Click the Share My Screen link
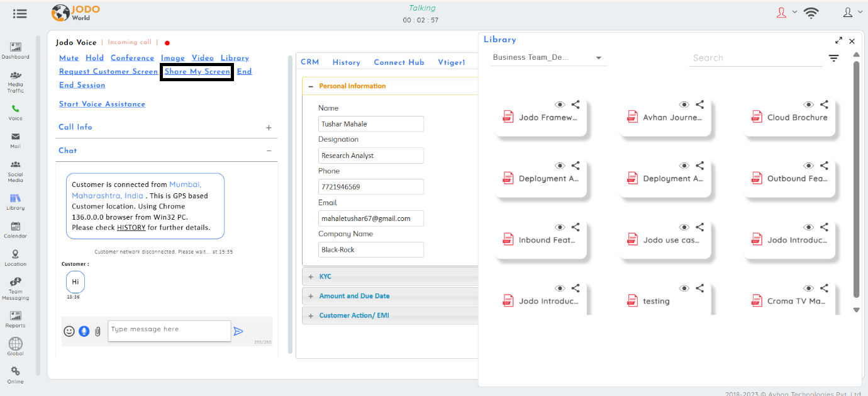Screen dimensions: 868x396 tap(198, 72)
